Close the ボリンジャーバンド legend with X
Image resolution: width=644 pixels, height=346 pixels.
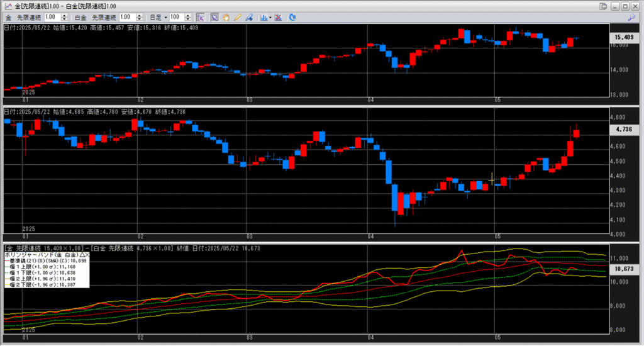coord(87,255)
